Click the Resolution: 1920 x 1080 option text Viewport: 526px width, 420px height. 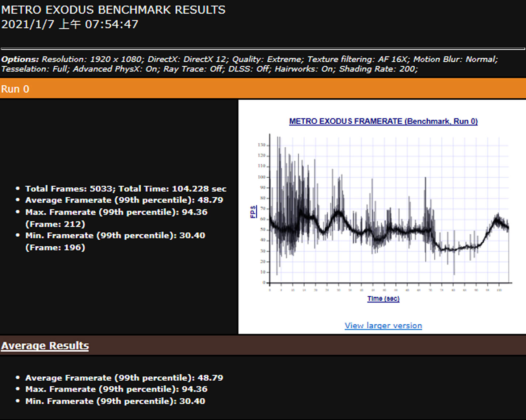click(92, 59)
